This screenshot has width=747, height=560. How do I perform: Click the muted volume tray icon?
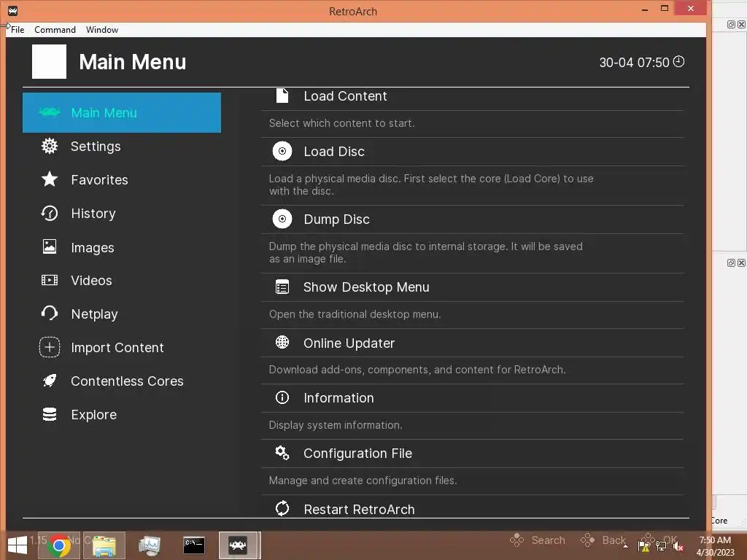678,547
